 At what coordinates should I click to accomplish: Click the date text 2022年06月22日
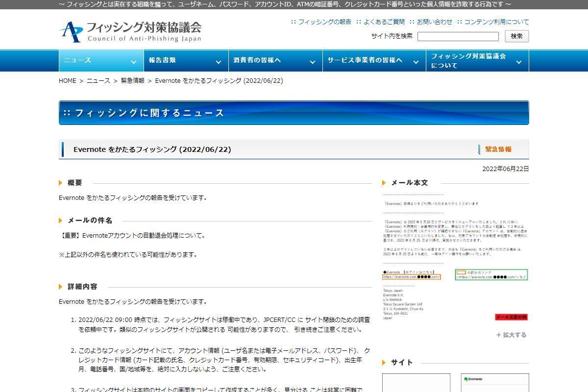point(506,169)
